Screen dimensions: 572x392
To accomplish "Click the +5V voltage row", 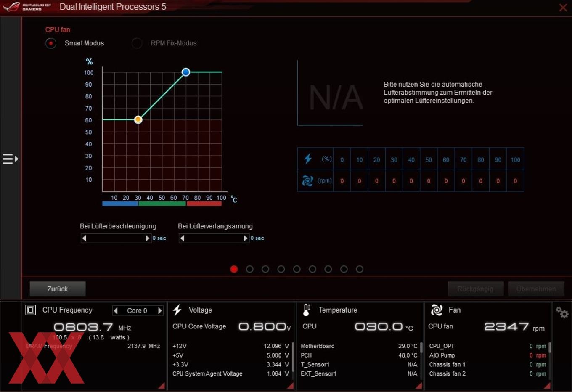I will (x=230, y=355).
